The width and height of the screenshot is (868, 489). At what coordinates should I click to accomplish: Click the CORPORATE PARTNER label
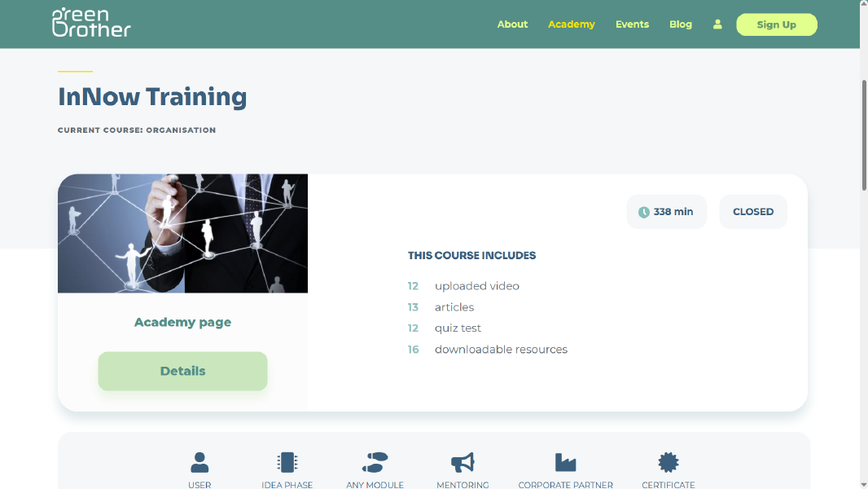click(566, 485)
